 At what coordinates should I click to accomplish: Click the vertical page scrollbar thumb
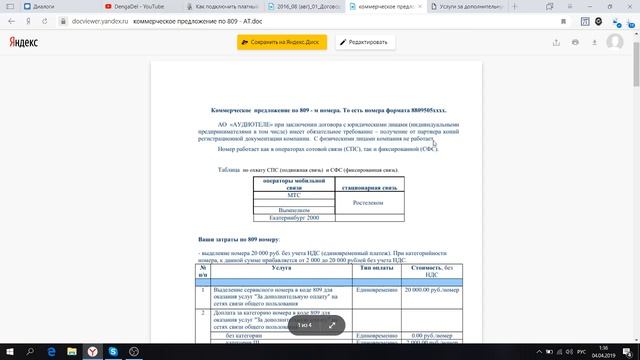636,63
